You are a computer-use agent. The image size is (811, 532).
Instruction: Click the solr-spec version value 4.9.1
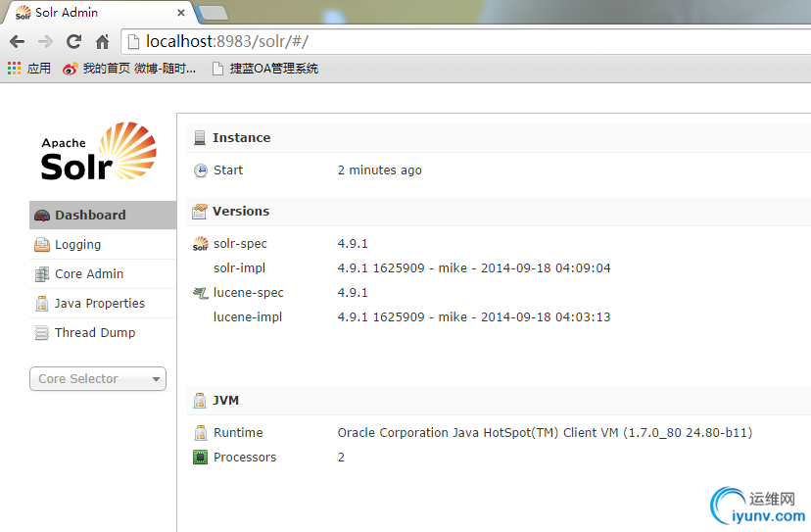pyautogui.click(x=353, y=244)
